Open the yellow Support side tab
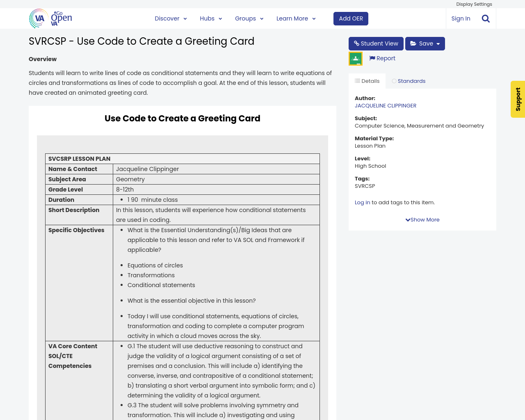 (518, 99)
